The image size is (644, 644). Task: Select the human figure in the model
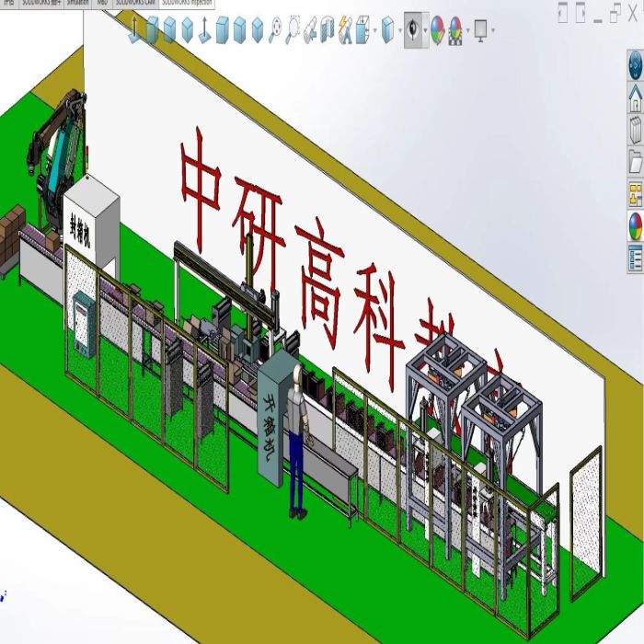point(296,432)
